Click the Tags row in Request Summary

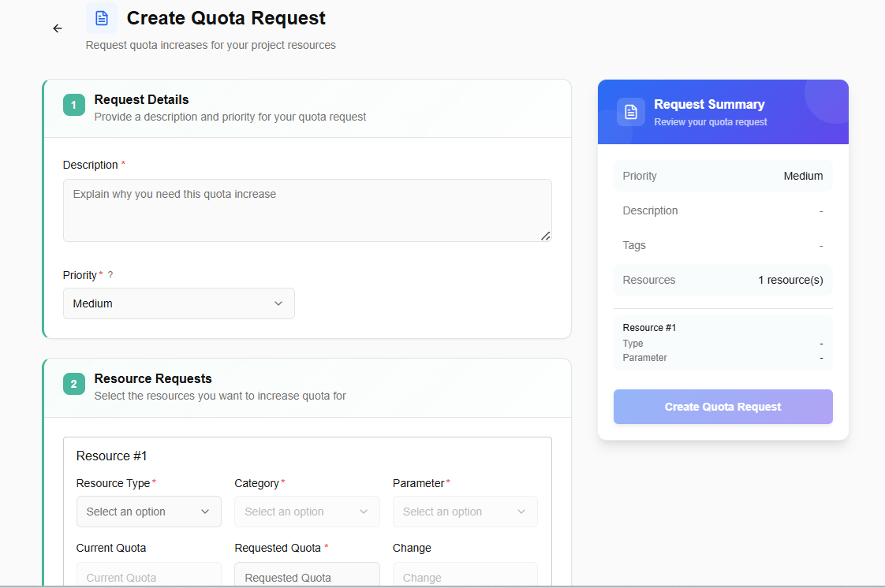coord(723,245)
